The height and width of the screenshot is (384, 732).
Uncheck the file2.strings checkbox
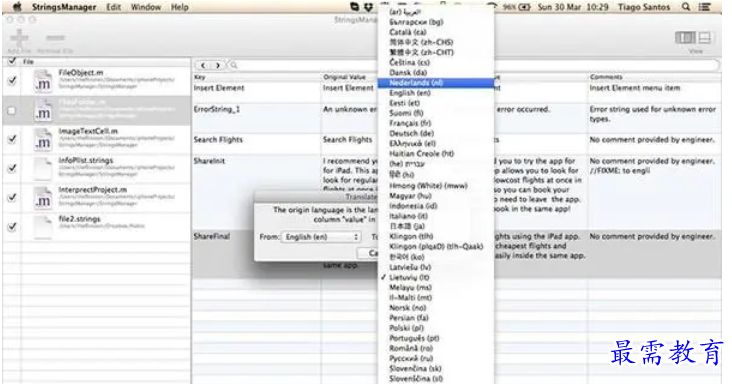tap(12, 227)
